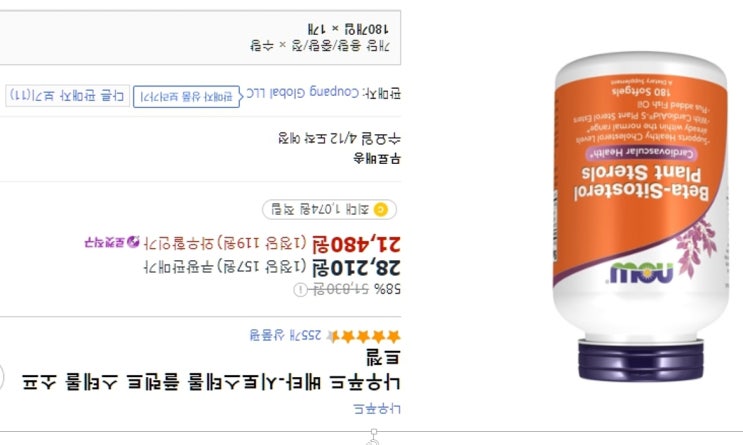Open the 255개 상품평 reviews link
Image resolution: width=743 pixels, height=445 pixels.
[x=285, y=336]
